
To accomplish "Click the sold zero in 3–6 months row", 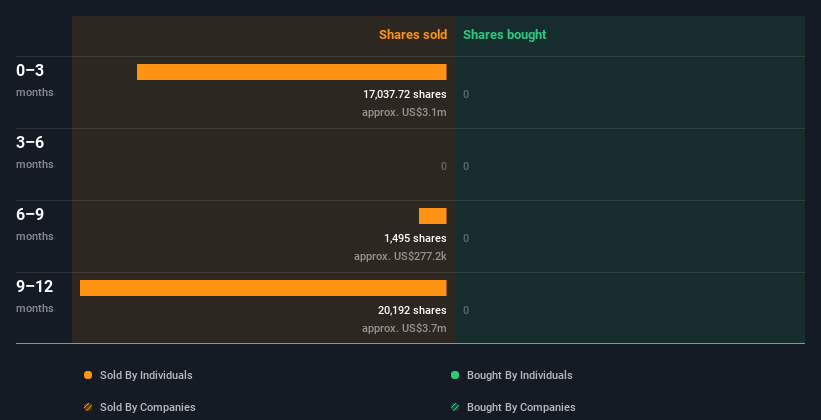I will click(x=443, y=167).
